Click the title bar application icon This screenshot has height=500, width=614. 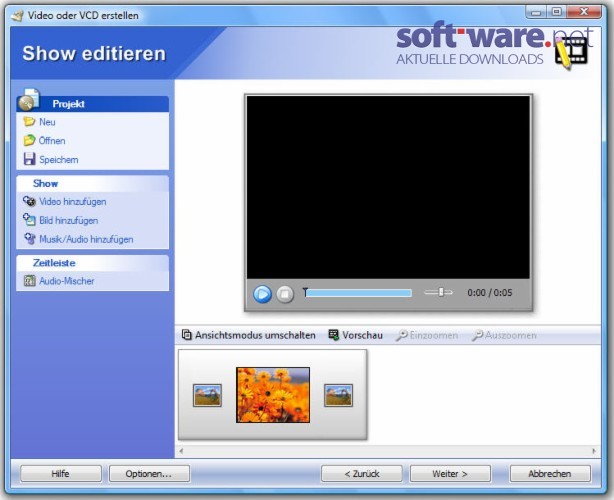[17, 15]
